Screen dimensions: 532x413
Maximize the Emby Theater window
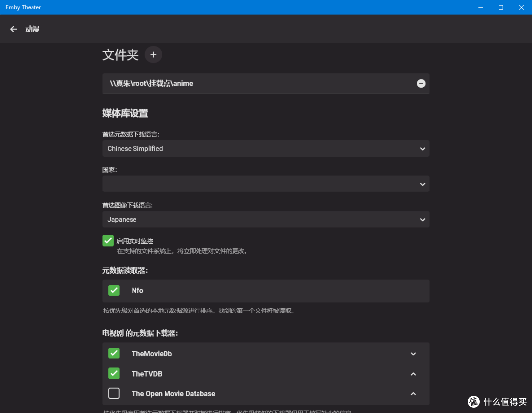coord(501,7)
